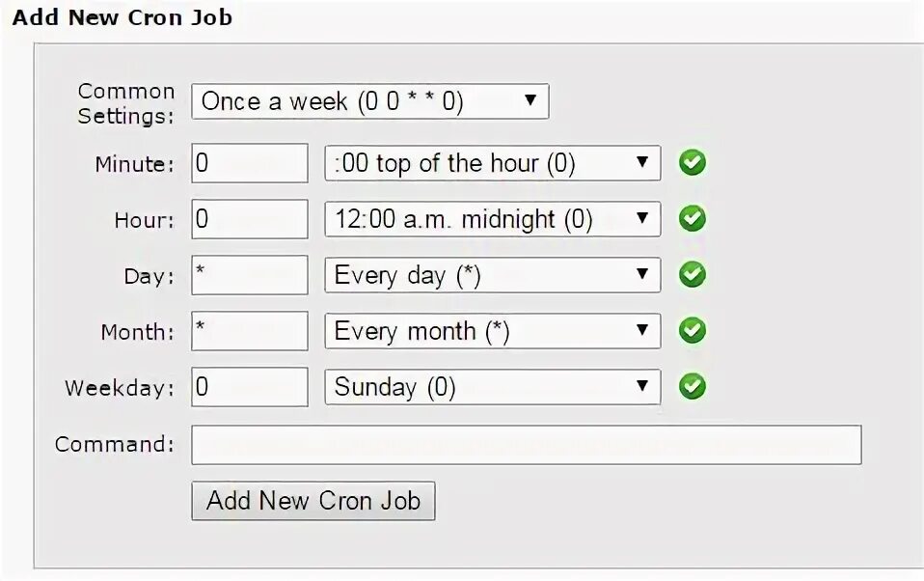This screenshot has width=924, height=581.
Task: Click the green checkmark beside Minute
Action: pyautogui.click(x=692, y=163)
